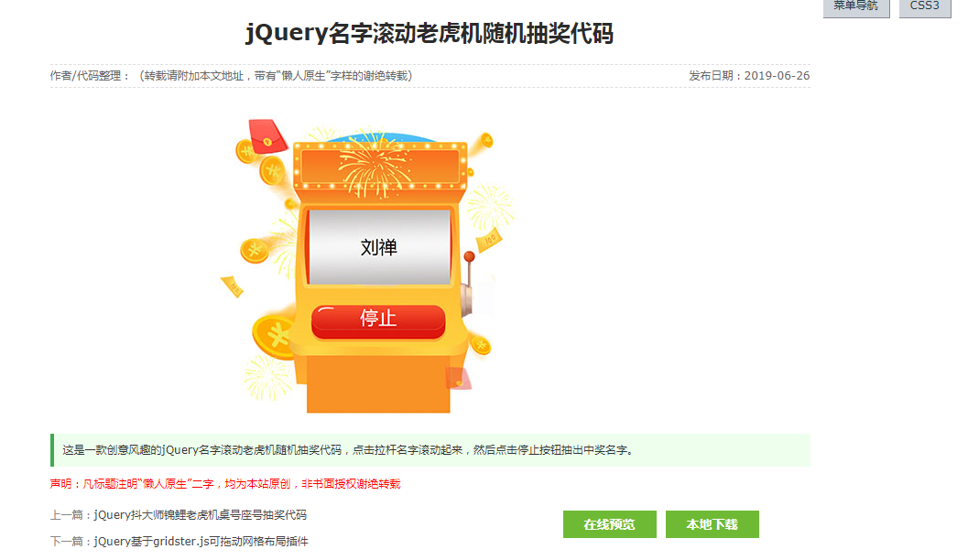The width and height of the screenshot is (968, 560).
Task: Open previous article jQuery抖大师锦鲤老虎机 link
Action: click(x=200, y=515)
